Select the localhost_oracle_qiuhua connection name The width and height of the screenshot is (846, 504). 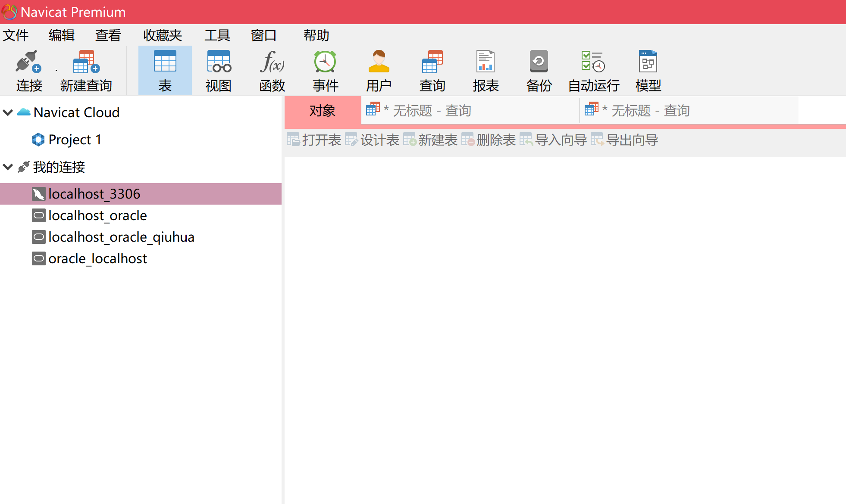(122, 237)
